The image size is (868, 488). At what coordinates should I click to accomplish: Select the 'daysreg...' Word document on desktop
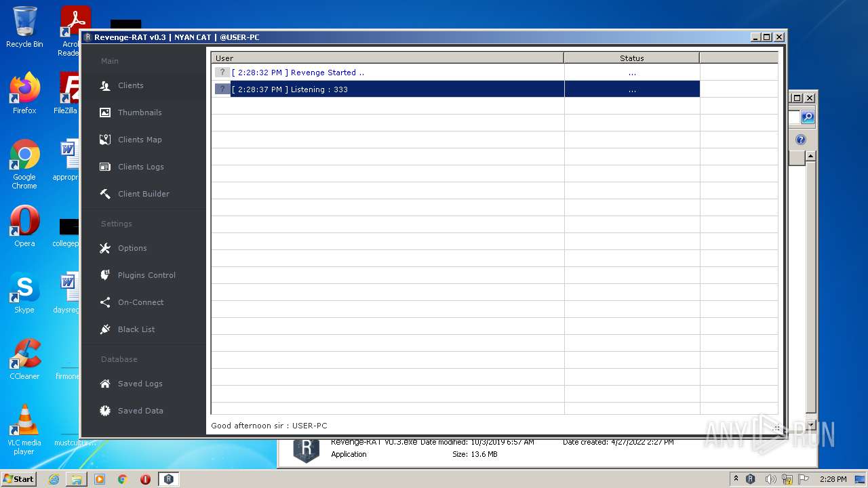pyautogui.click(x=67, y=293)
